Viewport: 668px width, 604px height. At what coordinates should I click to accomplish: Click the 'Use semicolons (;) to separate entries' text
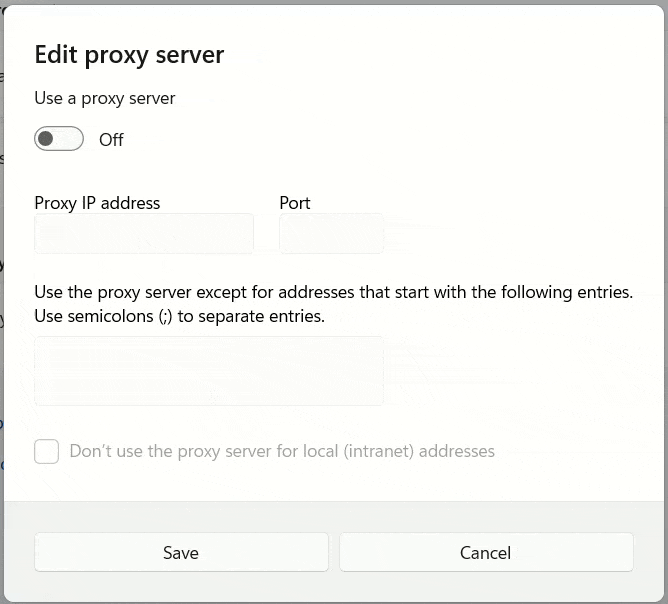click(x=180, y=316)
